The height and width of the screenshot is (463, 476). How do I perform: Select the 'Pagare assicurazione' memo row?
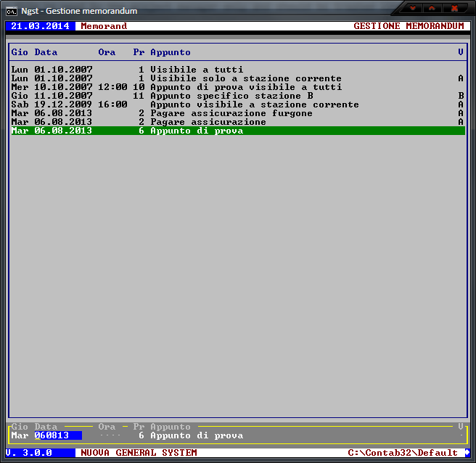click(x=208, y=122)
